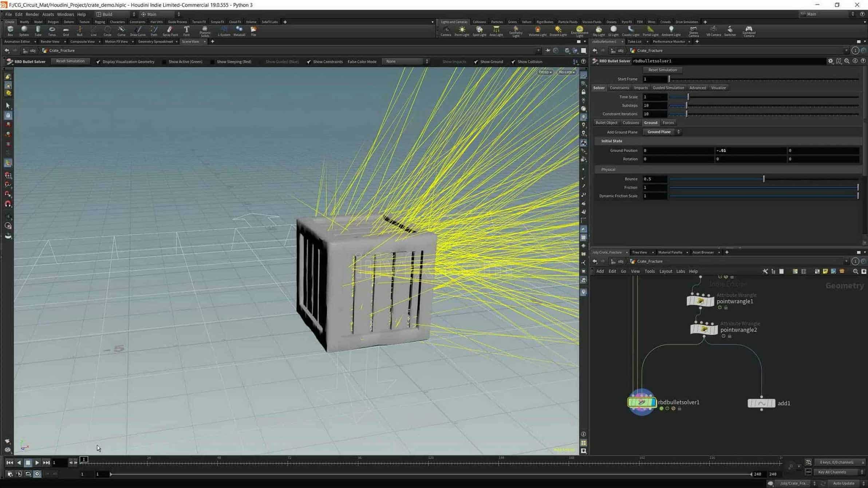Select the Sphere shelf tool

click(x=24, y=31)
